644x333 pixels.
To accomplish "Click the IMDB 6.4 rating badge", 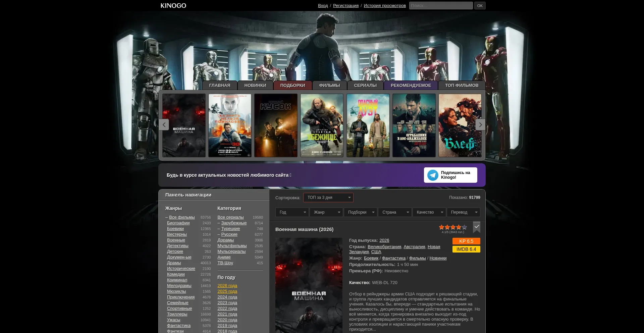I will [x=466, y=249].
